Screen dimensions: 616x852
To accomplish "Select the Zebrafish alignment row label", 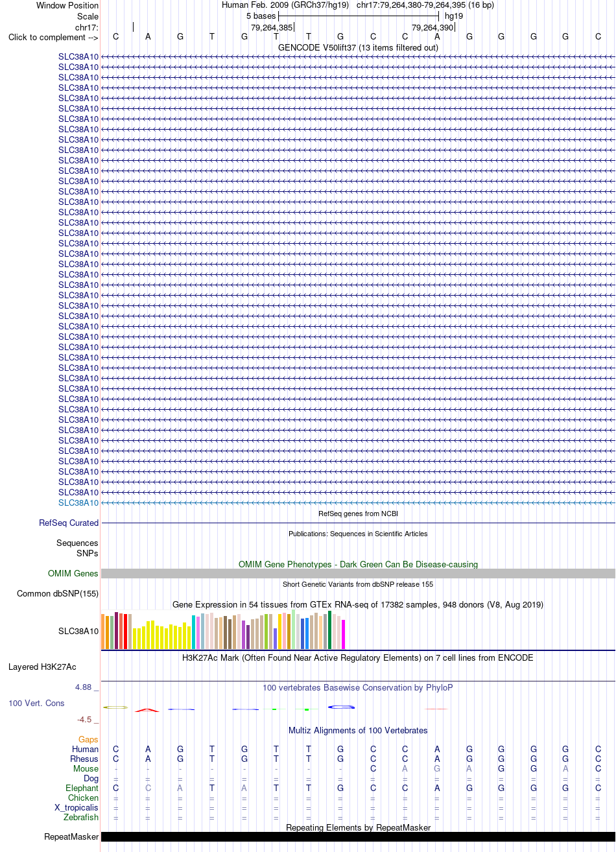I will pos(82,817).
